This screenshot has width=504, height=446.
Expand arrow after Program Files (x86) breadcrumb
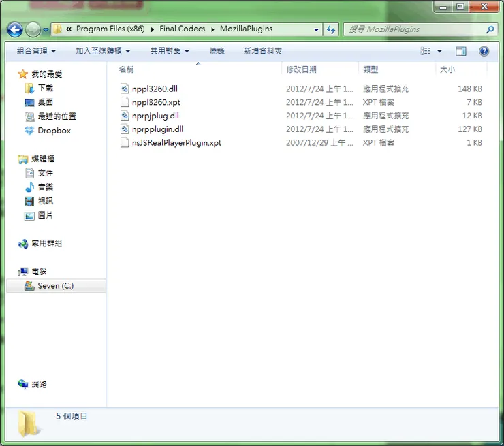(x=152, y=29)
